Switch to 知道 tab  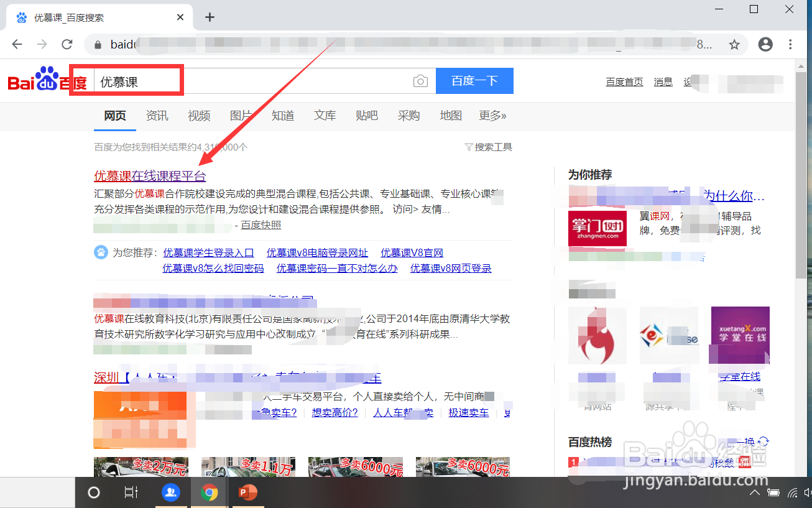tap(283, 116)
